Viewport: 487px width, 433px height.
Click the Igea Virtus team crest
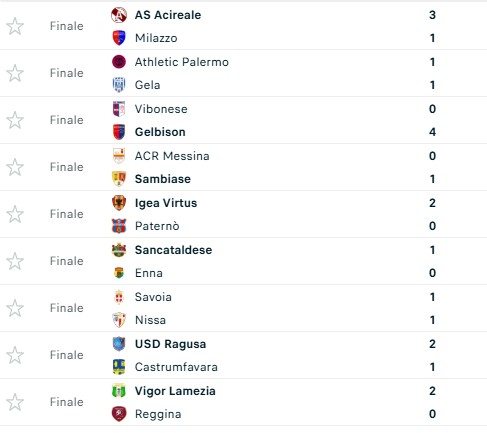pos(119,203)
